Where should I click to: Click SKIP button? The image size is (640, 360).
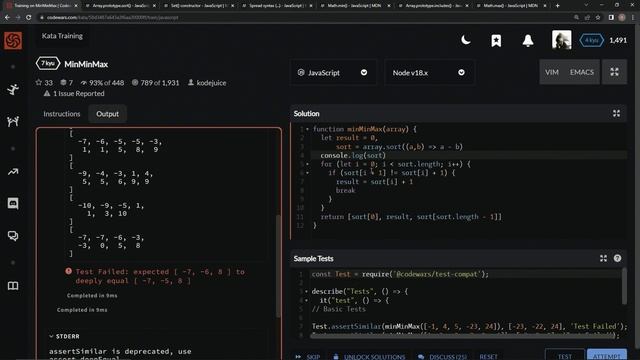308,356
